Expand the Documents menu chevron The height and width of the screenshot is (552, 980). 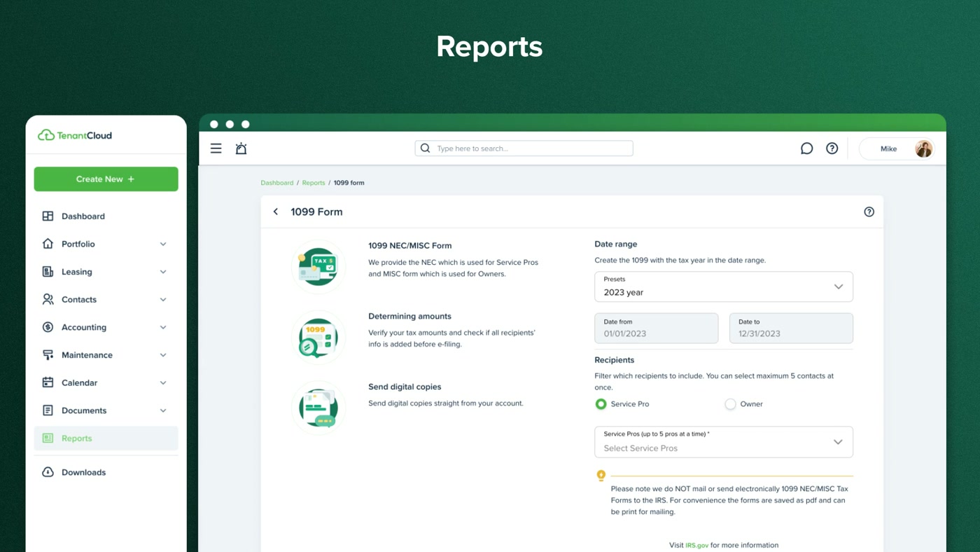click(163, 410)
